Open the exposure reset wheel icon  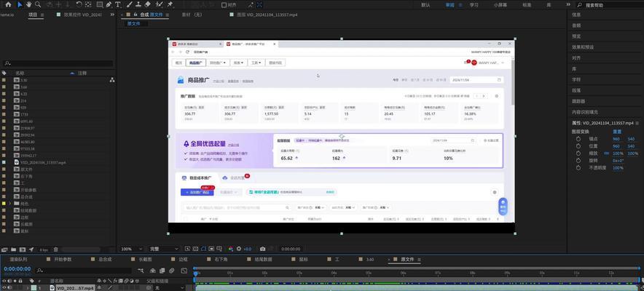coord(239,249)
